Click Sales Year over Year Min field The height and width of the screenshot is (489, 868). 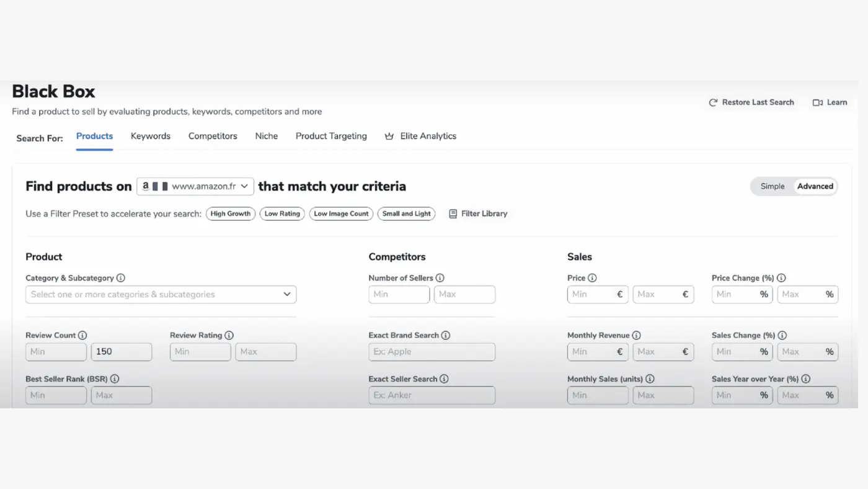(742, 395)
